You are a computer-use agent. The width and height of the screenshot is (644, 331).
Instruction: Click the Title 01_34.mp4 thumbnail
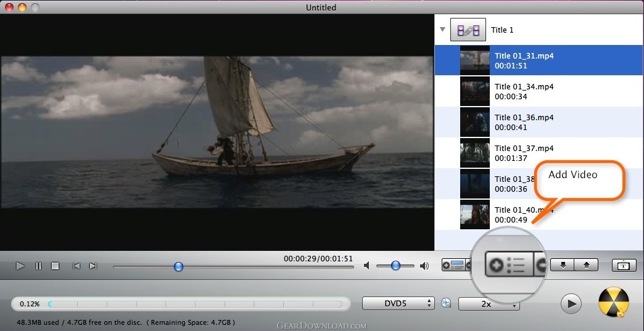(475, 91)
